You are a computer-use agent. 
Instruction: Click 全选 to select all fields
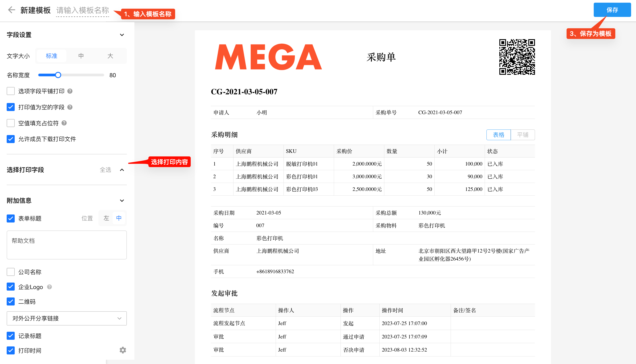pyautogui.click(x=105, y=170)
